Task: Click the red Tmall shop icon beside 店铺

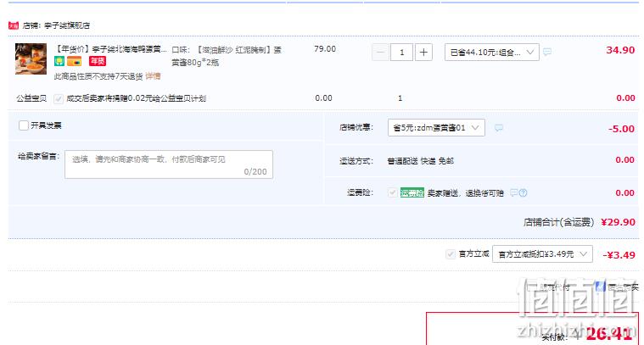Action: pyautogui.click(x=14, y=25)
